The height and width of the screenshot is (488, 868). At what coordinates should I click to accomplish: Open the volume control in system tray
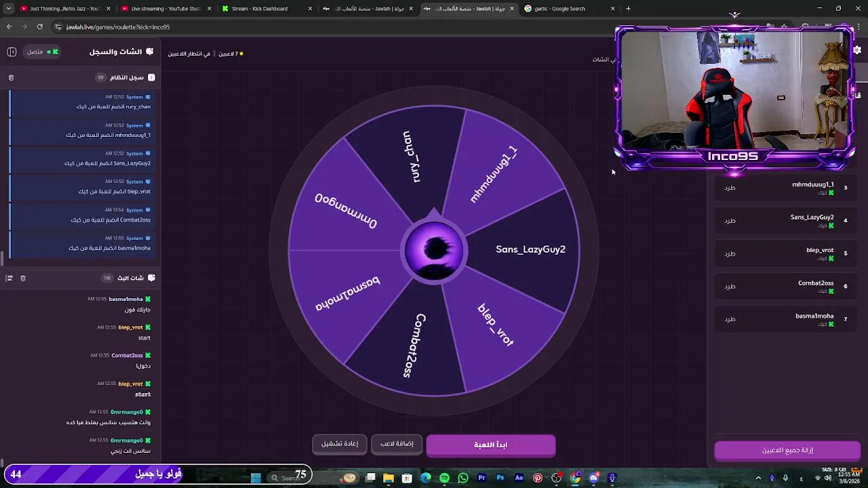828,478
